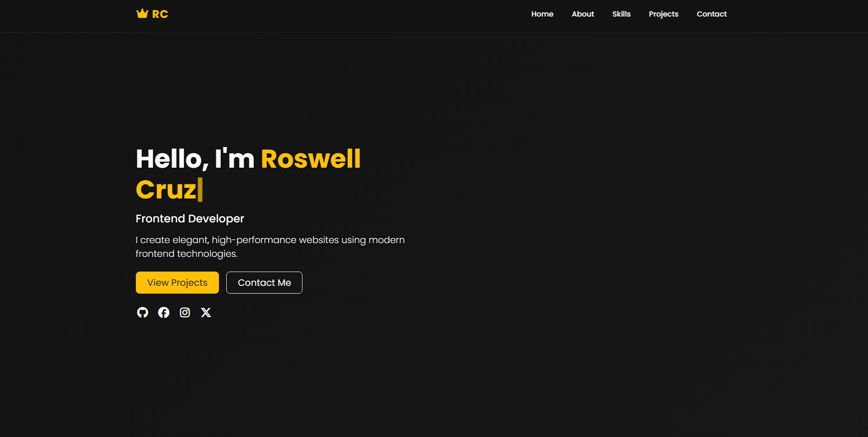This screenshot has height=437, width=868.
Task: Select Skills in the navigation bar
Action: tap(622, 14)
